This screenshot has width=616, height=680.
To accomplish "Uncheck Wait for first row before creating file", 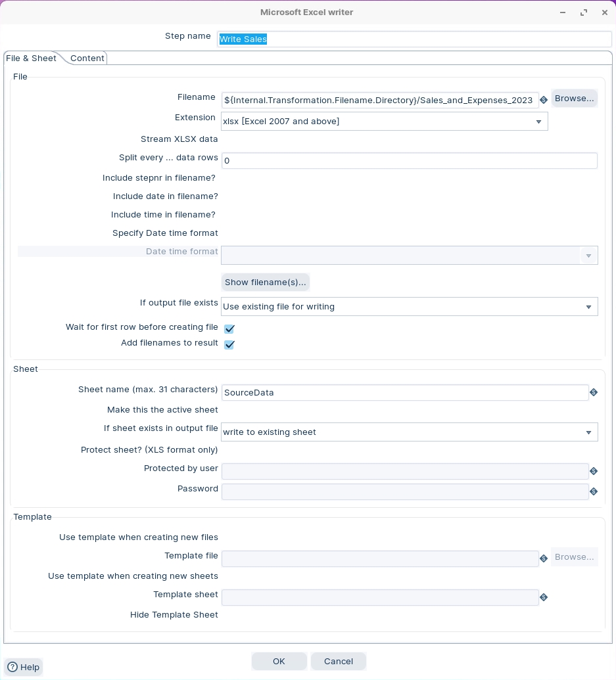I will click(229, 329).
